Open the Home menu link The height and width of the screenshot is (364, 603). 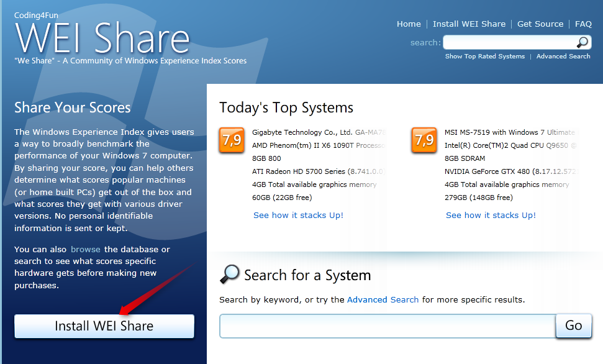tap(409, 24)
